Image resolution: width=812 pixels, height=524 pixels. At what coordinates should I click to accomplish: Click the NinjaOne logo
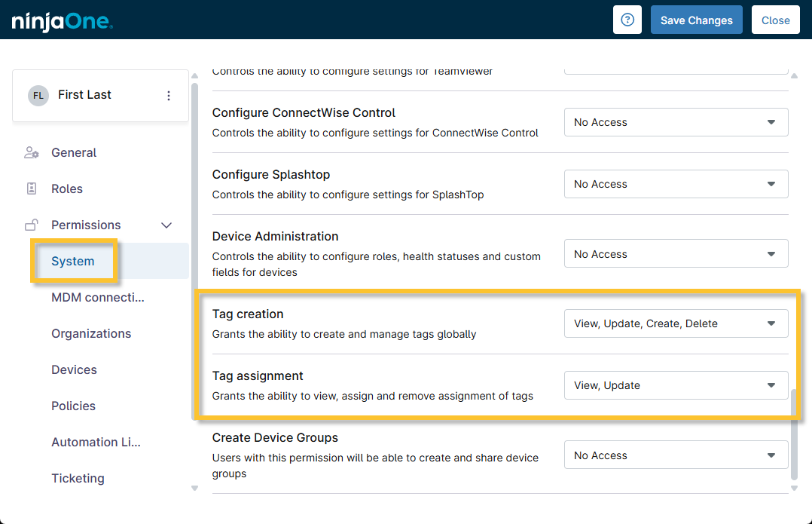coord(62,22)
